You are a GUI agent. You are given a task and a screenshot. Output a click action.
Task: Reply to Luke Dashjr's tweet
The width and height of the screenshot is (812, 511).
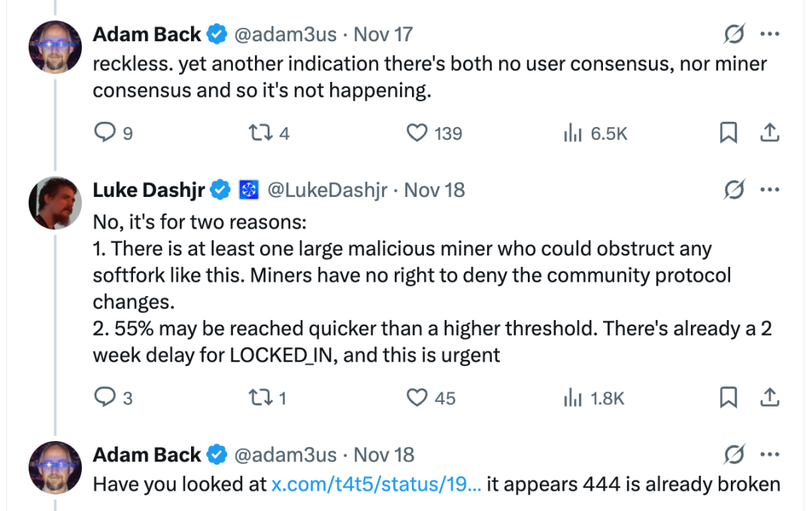(x=104, y=398)
